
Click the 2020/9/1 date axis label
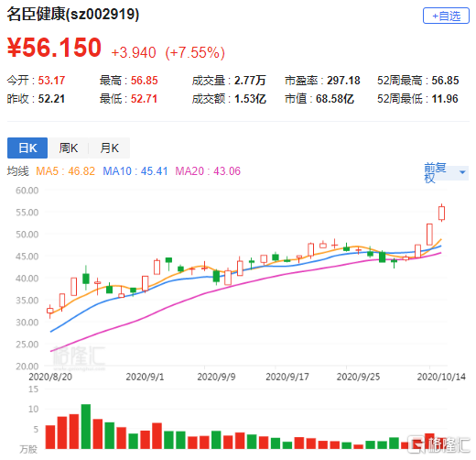pos(145,377)
